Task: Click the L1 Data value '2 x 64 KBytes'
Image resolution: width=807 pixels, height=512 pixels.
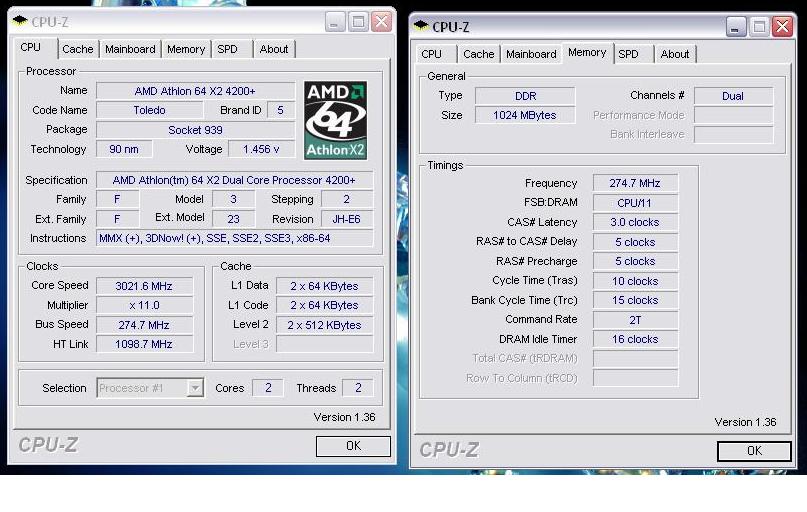Action: (324, 286)
